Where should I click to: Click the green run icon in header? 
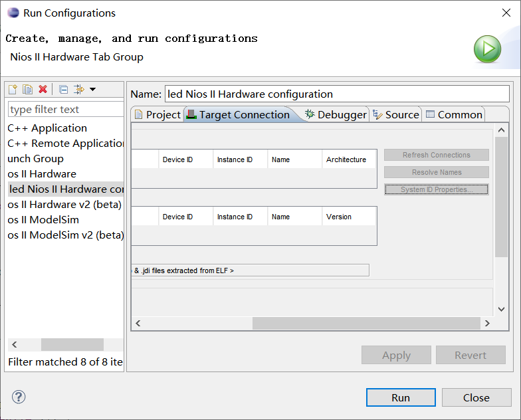[487, 49]
